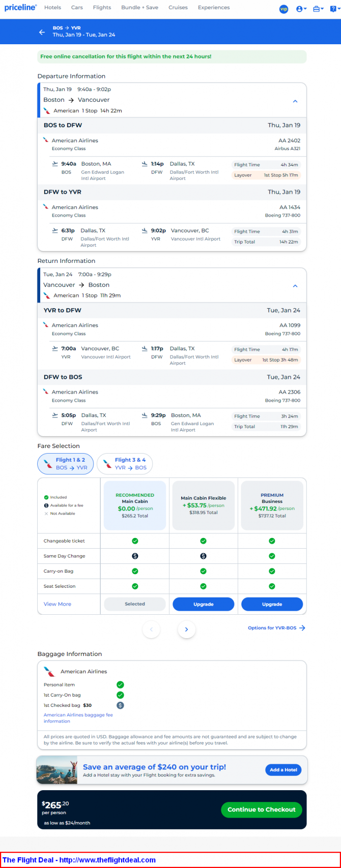
Task: Open the Hotels menu item
Action: (52, 8)
